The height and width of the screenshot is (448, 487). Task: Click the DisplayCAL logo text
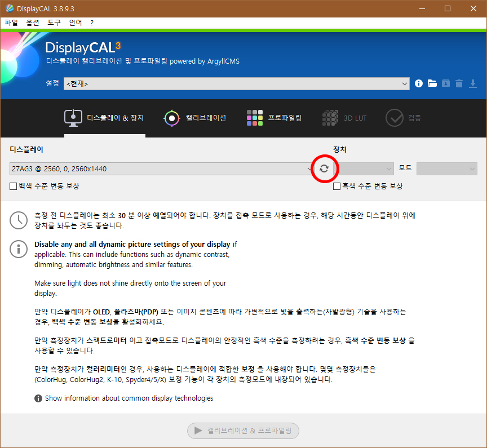[x=83, y=47]
